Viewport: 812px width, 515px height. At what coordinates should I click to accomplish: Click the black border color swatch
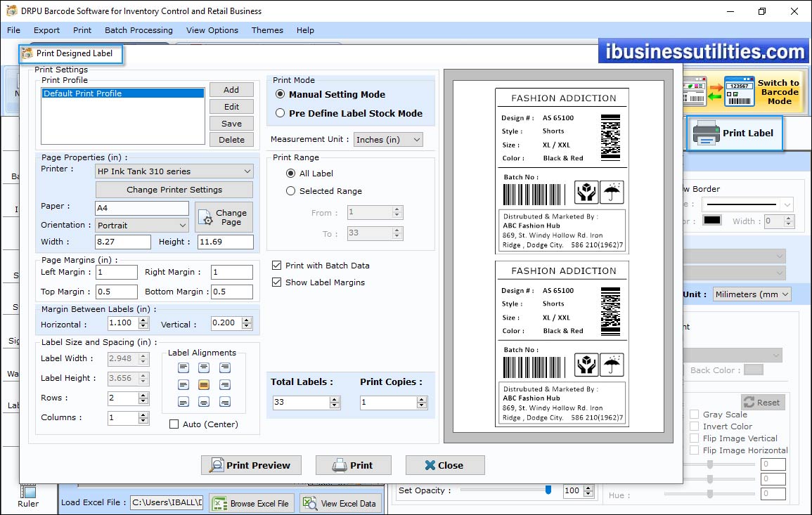[x=712, y=220]
